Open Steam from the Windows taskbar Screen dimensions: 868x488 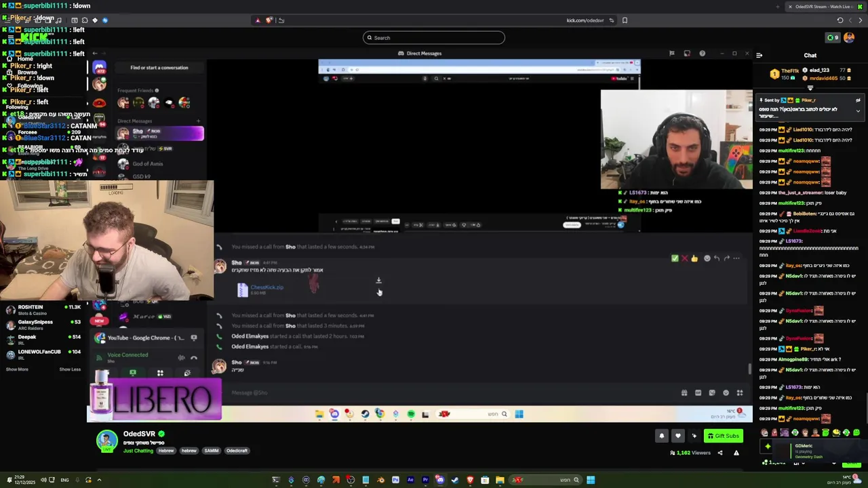coord(455,480)
